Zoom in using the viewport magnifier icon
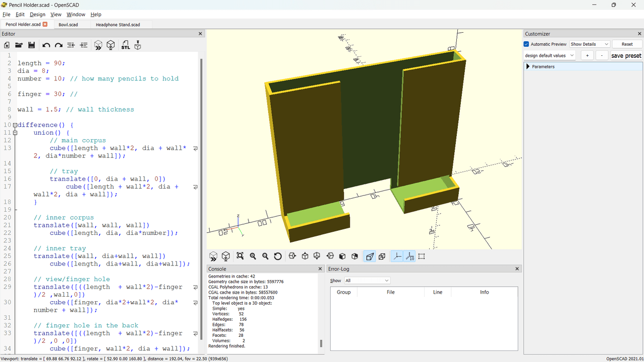 click(x=253, y=256)
